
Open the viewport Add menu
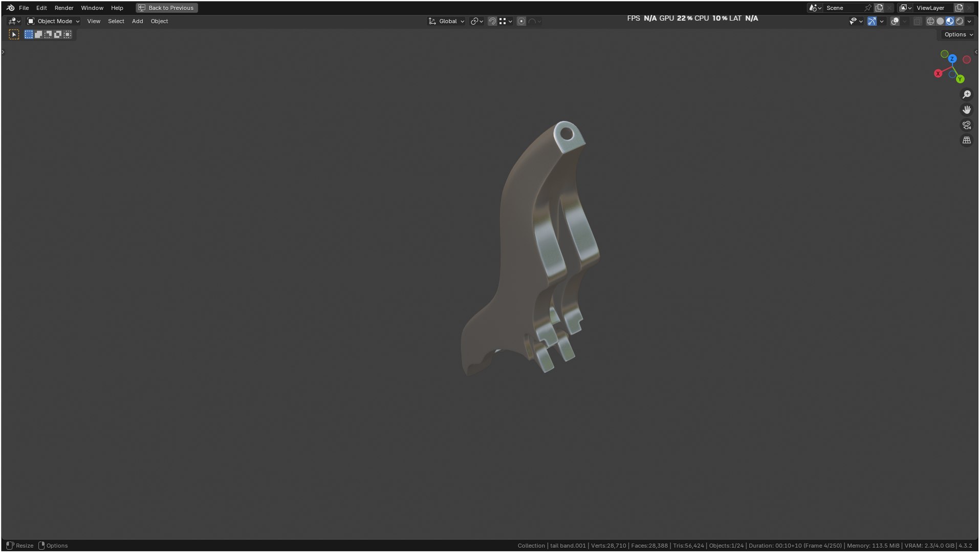[137, 21]
